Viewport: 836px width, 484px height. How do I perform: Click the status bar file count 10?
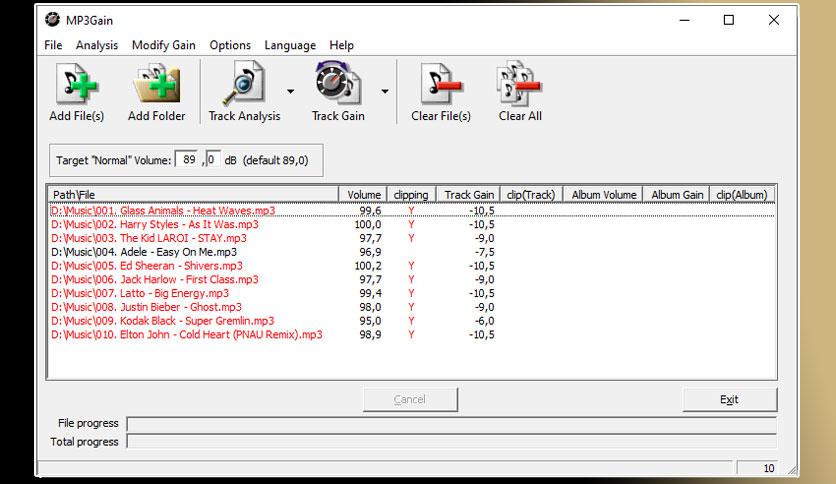[768, 468]
